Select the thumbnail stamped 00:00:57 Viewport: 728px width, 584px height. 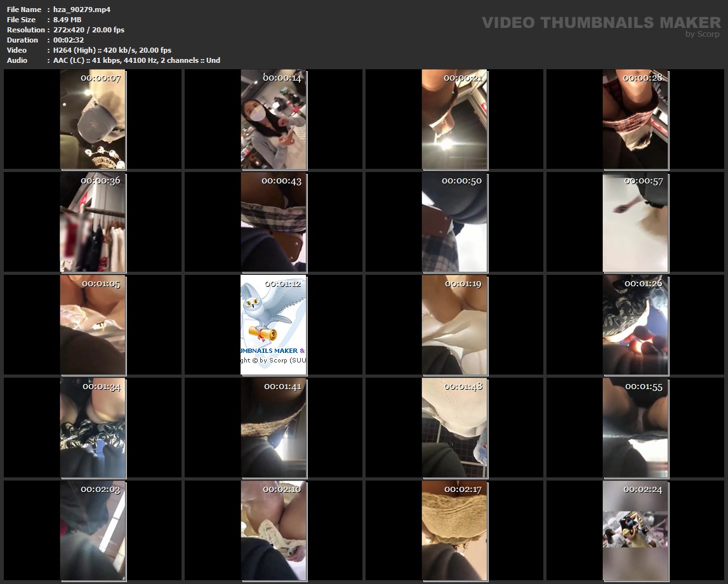[x=635, y=222]
